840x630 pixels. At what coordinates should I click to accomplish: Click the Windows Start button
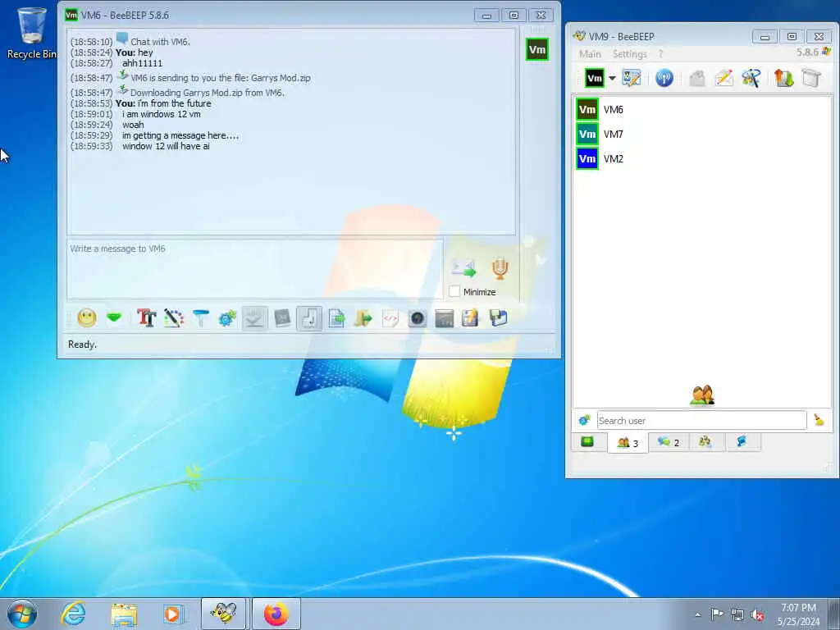point(22,614)
